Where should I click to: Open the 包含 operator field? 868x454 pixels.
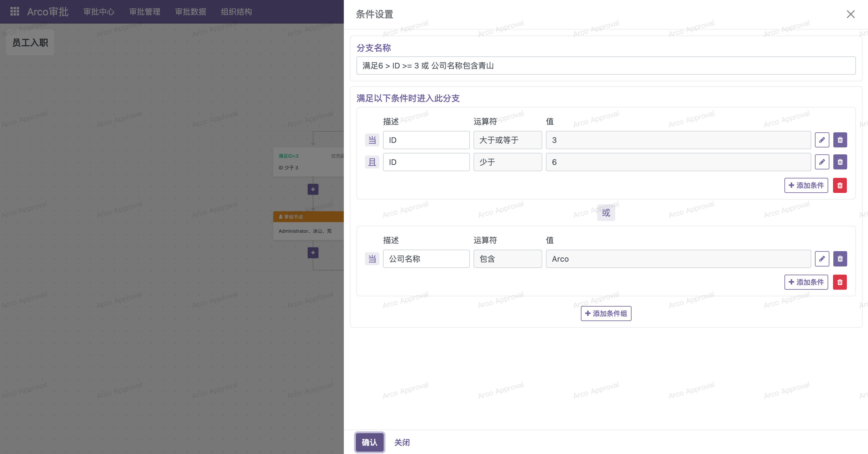point(508,259)
